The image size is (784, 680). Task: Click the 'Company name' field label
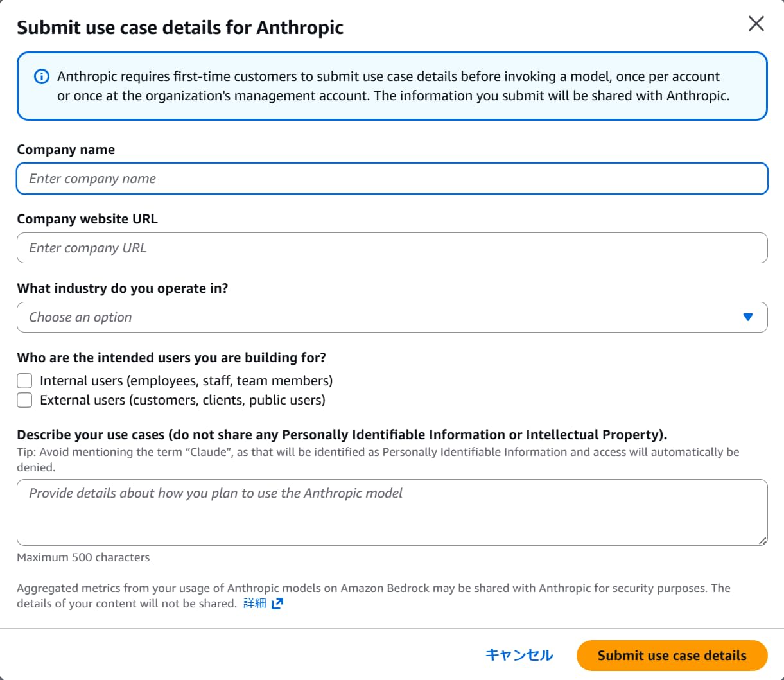pos(66,150)
